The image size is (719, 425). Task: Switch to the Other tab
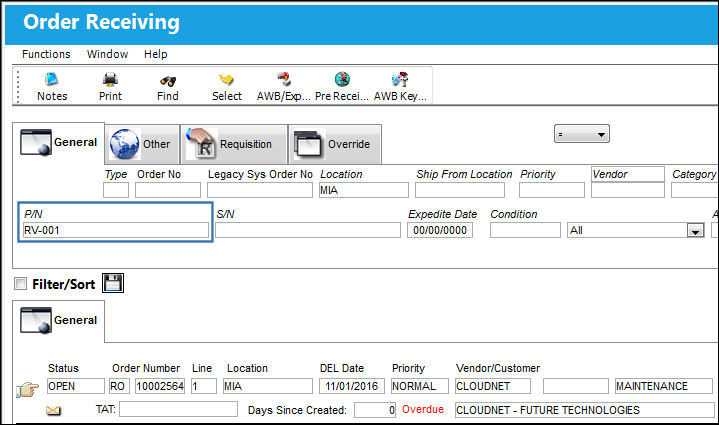click(142, 144)
